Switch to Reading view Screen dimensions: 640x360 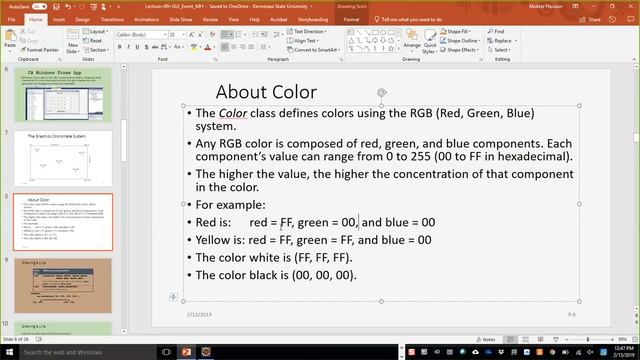pos(540,340)
